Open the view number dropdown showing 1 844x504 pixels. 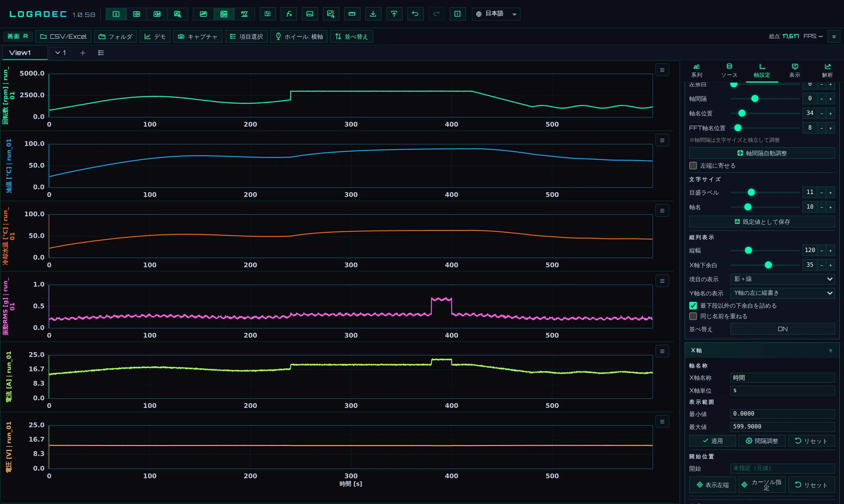(60, 53)
